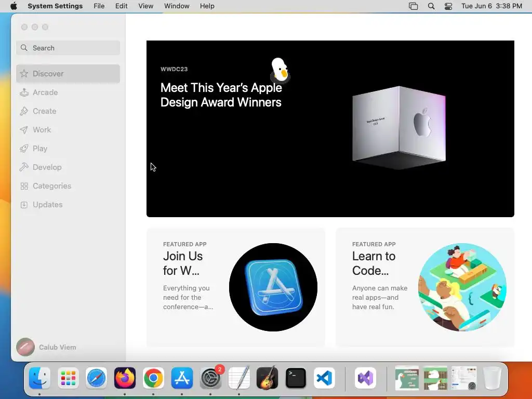Open System Settings gear in Dock

click(x=210, y=378)
